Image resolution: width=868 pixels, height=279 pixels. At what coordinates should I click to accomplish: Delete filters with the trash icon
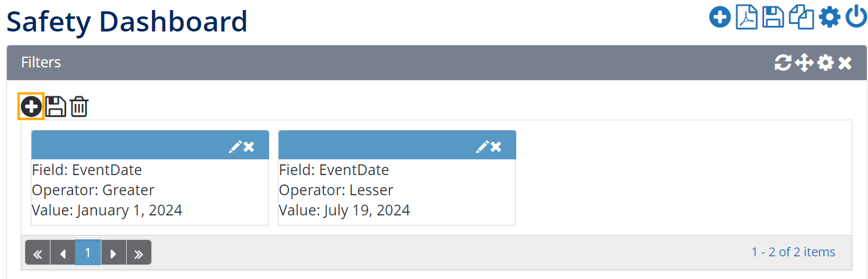79,106
